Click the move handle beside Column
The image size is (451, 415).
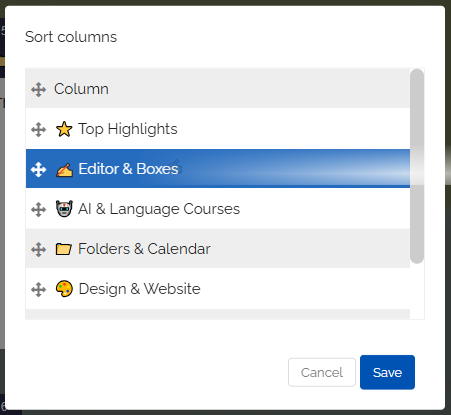coord(38,89)
